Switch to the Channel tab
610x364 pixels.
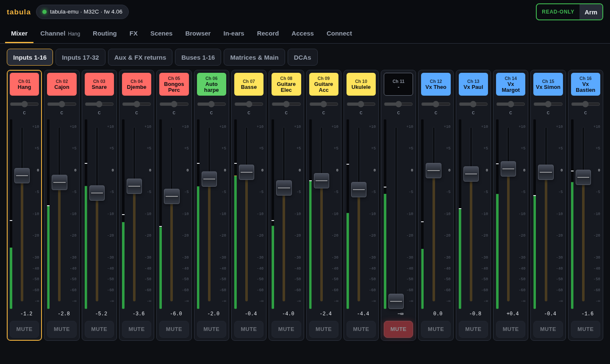pos(60,33)
